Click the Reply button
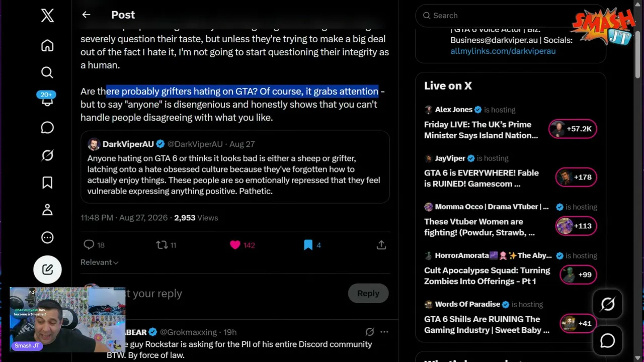 coord(368,293)
